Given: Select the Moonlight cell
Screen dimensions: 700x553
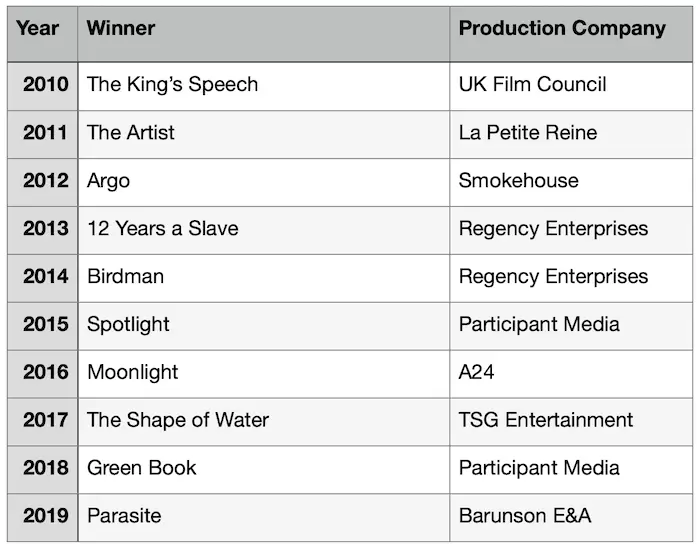Looking at the screenshot, I should click(264, 374).
